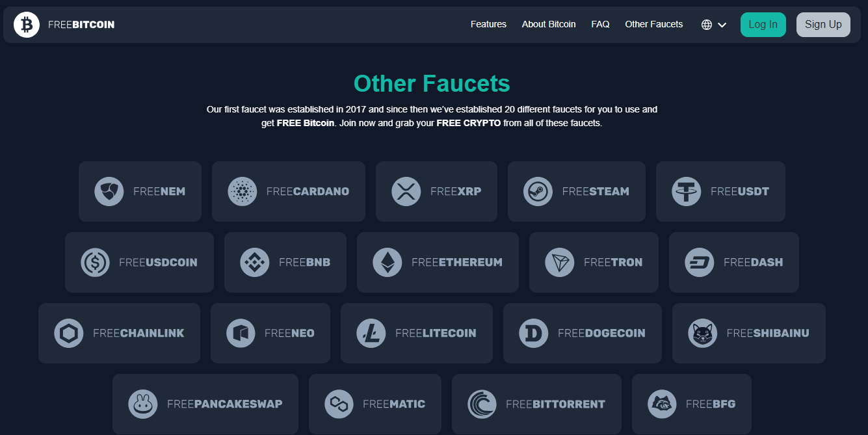
Task: Go to About Bitcoin section
Action: (549, 24)
